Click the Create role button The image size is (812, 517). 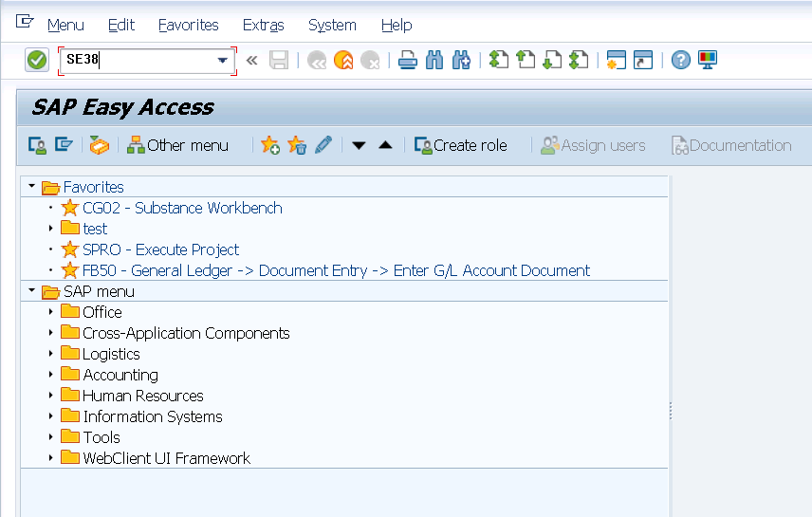pos(460,145)
